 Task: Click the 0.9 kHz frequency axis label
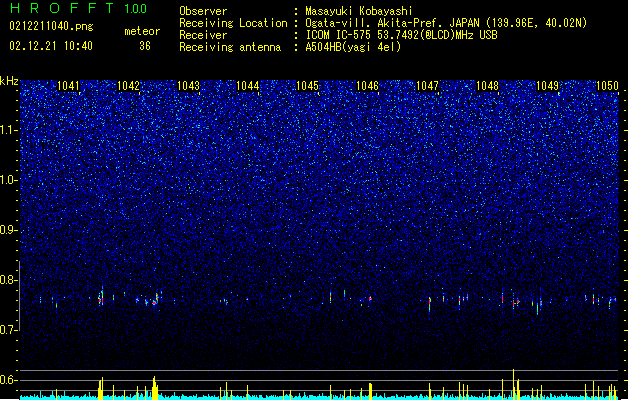pyautogui.click(x=9, y=230)
